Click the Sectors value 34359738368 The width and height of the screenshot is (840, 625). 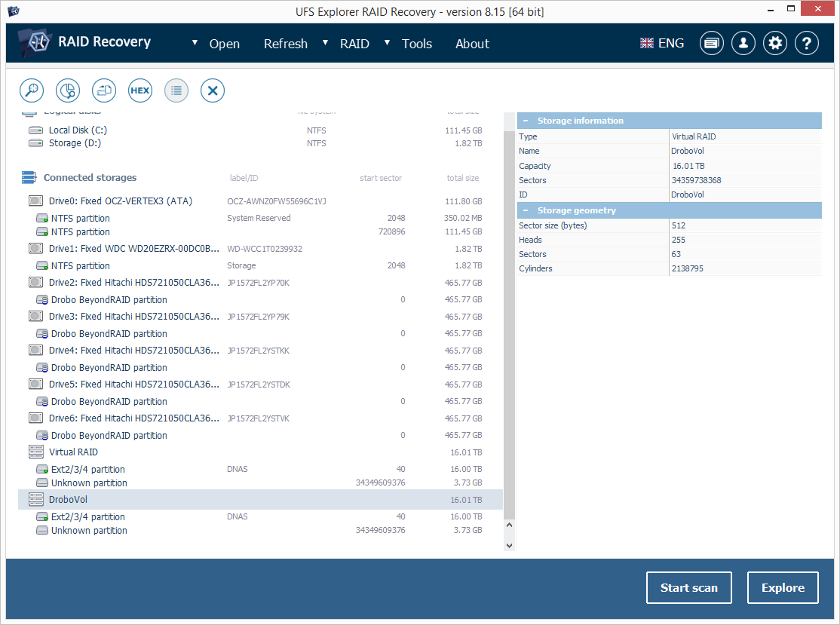click(696, 180)
